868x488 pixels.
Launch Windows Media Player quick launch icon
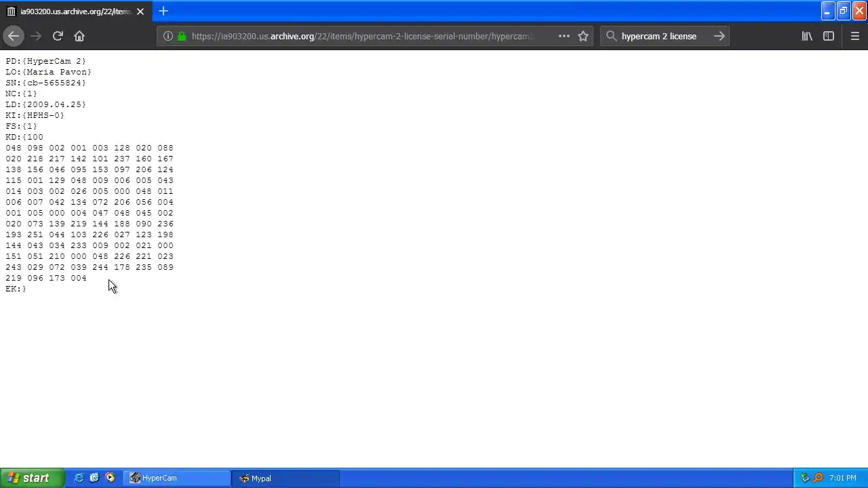(x=110, y=478)
